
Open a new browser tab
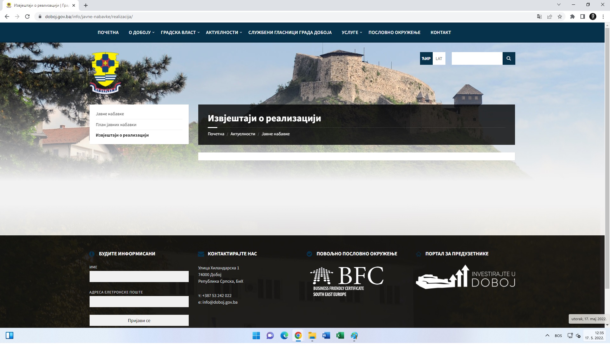[x=86, y=5]
